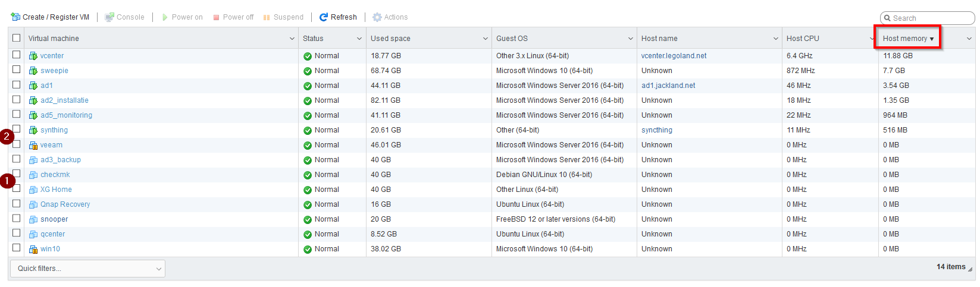The image size is (980, 287).
Task: Expand the Virtual machine column menu arrow
Action: [292, 39]
